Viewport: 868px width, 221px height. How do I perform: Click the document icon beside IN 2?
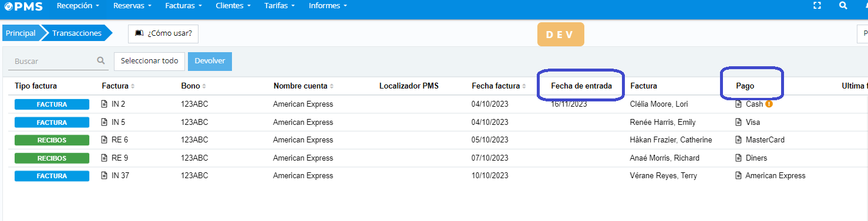[105, 104]
